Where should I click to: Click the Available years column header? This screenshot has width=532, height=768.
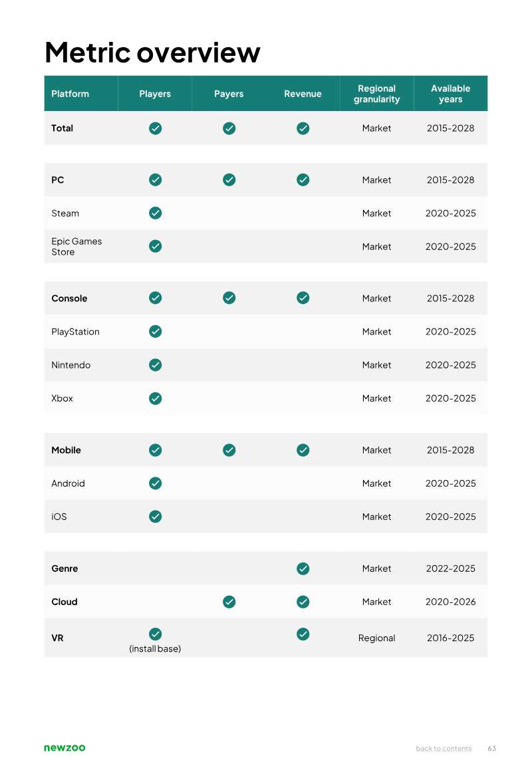click(x=450, y=94)
